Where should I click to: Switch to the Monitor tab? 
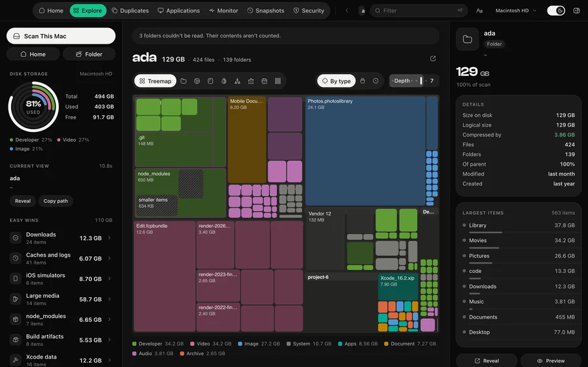223,10
